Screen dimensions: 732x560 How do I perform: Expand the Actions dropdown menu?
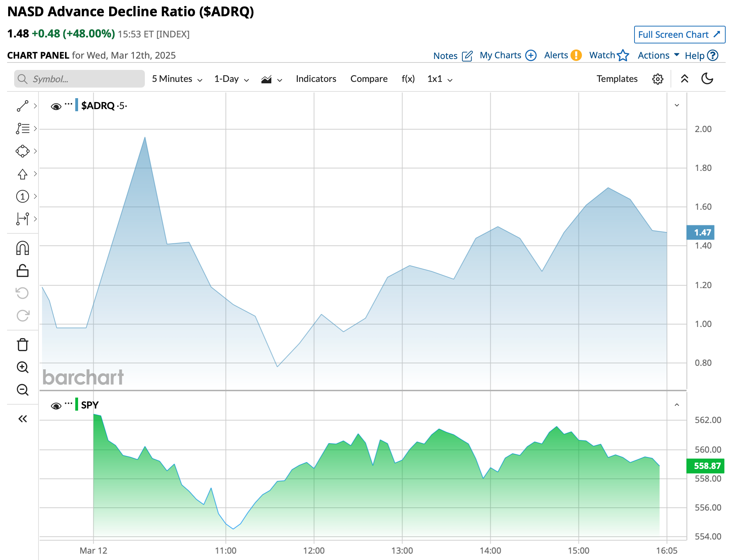coord(658,55)
